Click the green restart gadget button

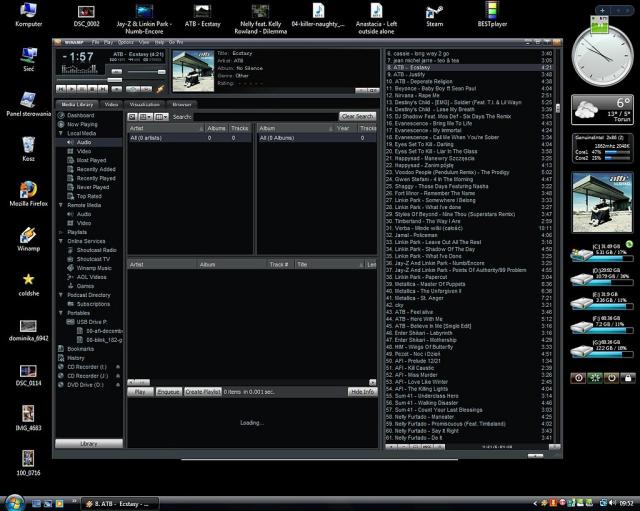pos(595,378)
